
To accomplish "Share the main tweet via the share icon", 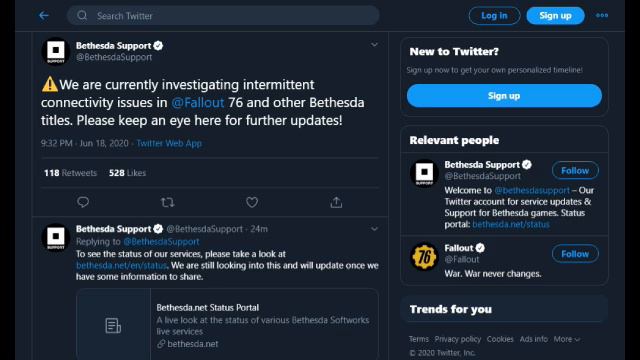I will (336, 202).
